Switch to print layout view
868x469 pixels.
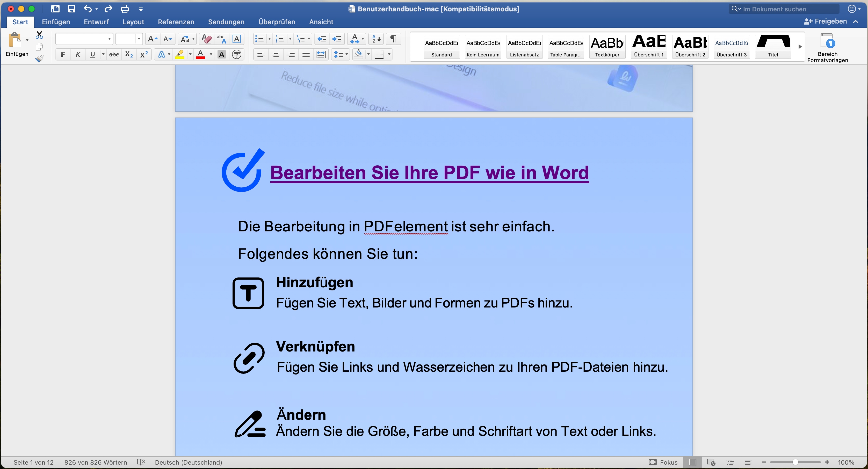point(692,462)
